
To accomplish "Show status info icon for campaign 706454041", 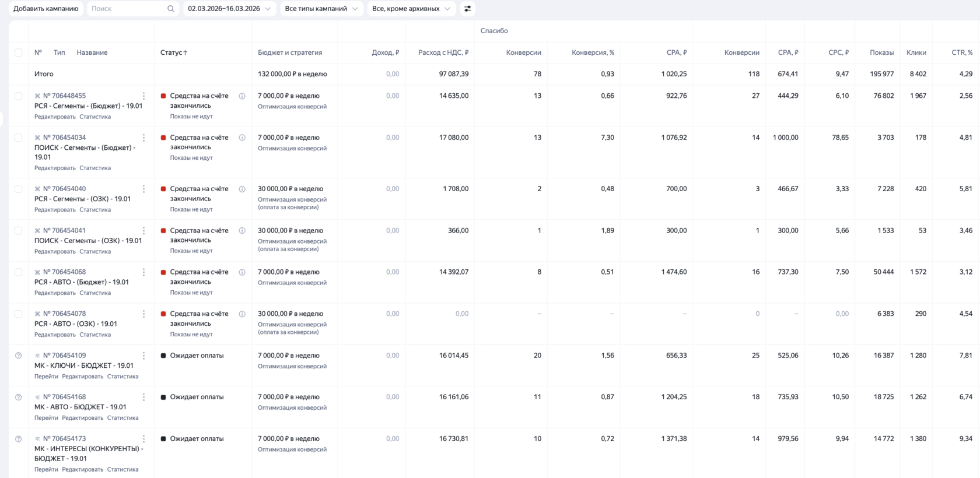I will point(242,231).
